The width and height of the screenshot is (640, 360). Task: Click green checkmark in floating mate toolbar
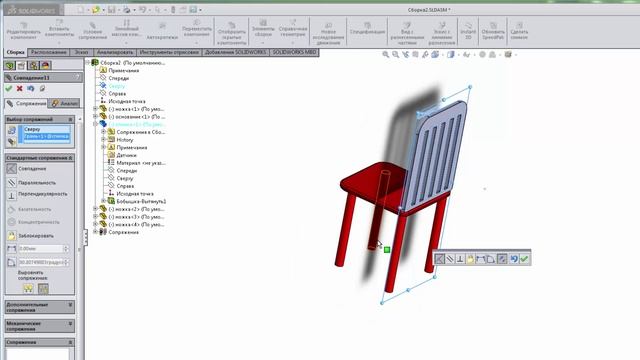pyautogui.click(x=524, y=259)
